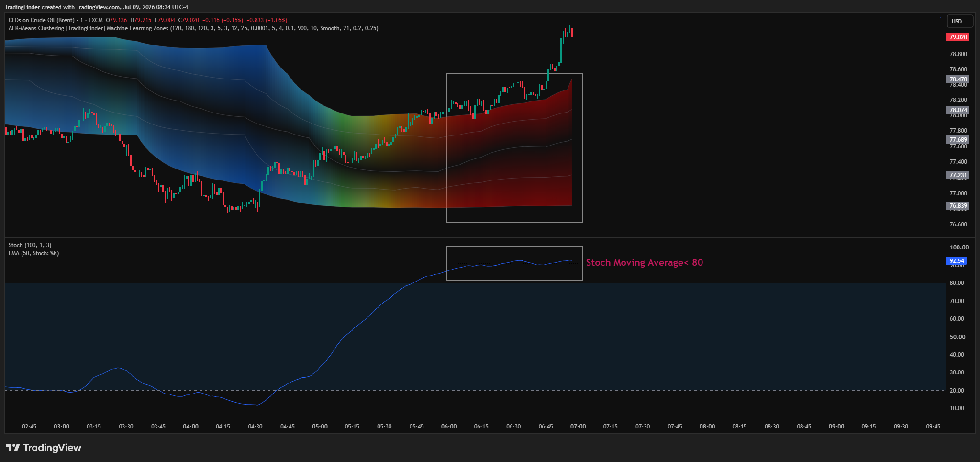Click the 77.231 zone price label
Screen dimensions: 980x462
(958, 175)
